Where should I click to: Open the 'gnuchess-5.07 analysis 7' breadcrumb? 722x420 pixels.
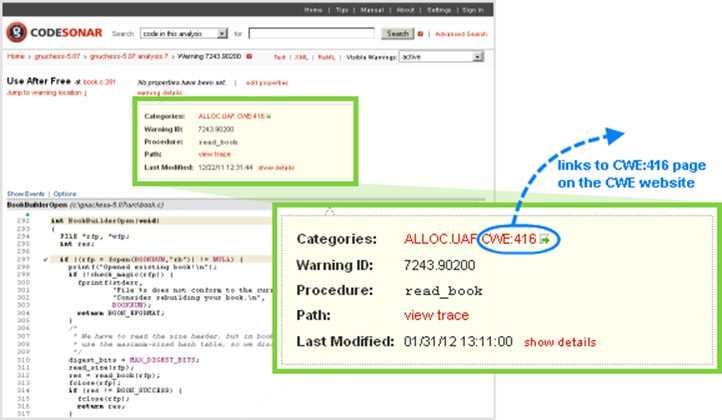click(128, 56)
